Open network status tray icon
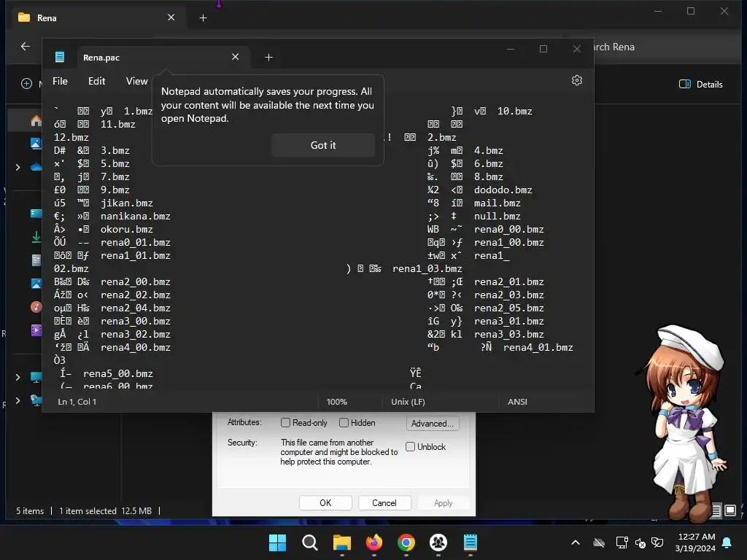Screen dimensions: 747x560 point(622,542)
